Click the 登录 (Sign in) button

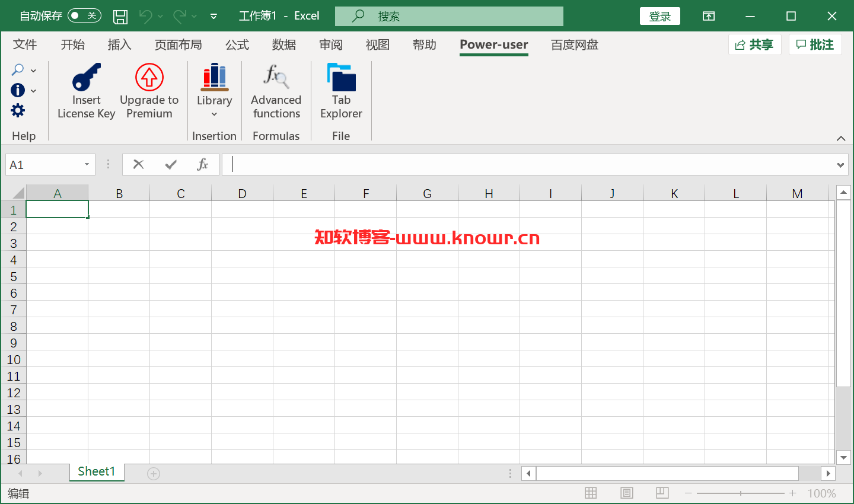(660, 16)
